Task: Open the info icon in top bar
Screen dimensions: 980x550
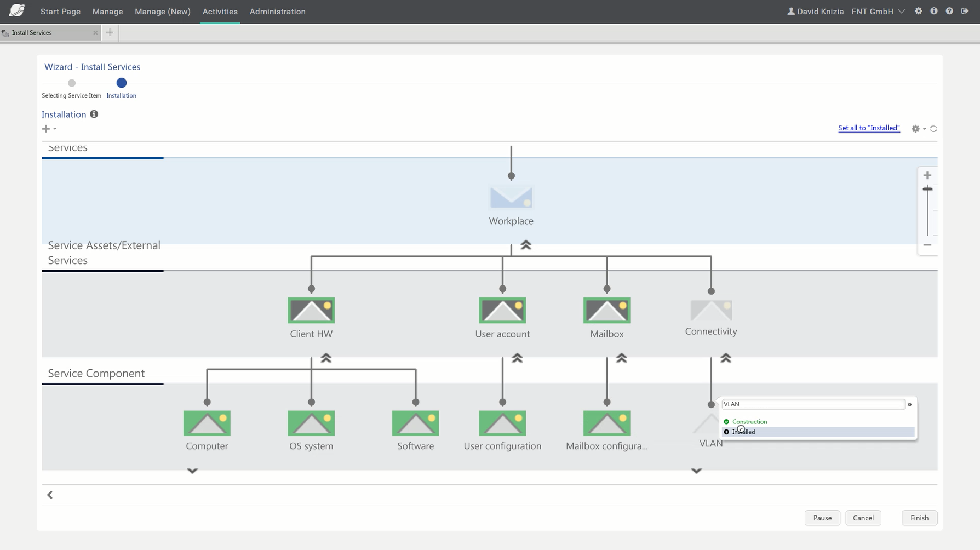Action: (934, 11)
